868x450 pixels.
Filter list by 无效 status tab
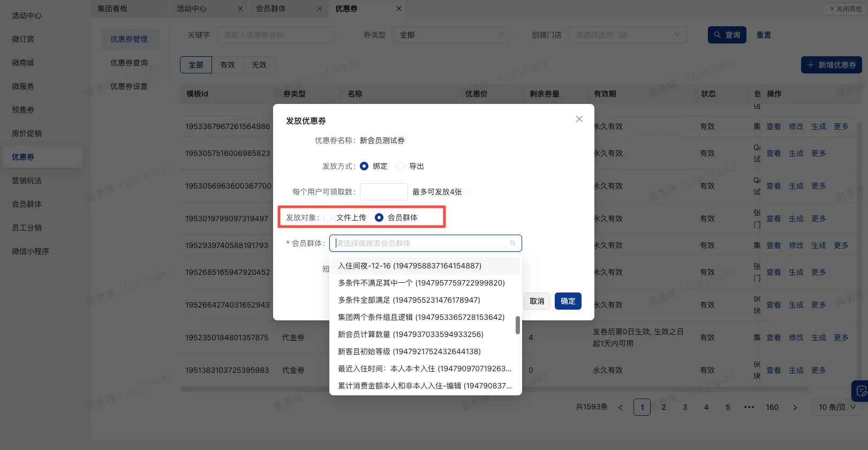pos(259,65)
